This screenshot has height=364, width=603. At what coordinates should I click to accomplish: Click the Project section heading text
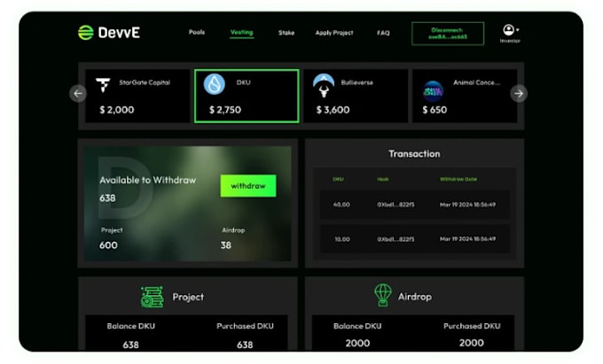click(188, 298)
